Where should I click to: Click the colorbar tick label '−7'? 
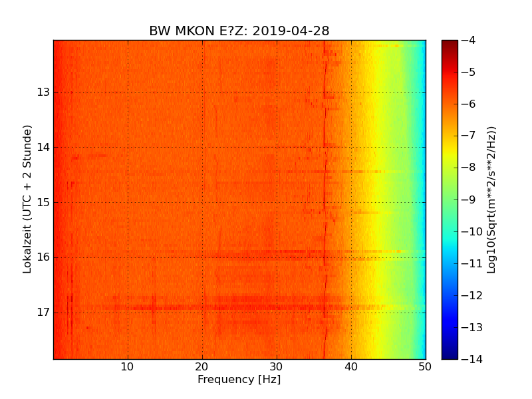point(469,136)
